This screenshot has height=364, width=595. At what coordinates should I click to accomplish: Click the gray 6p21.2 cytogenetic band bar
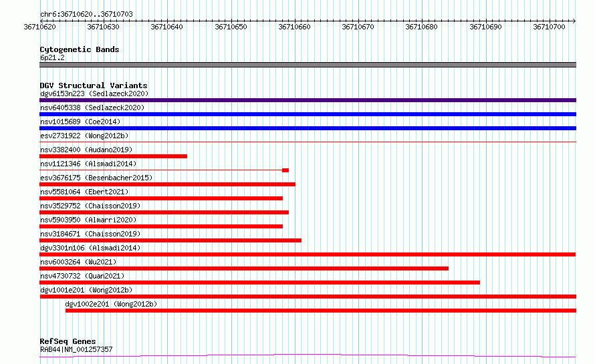tap(308, 65)
